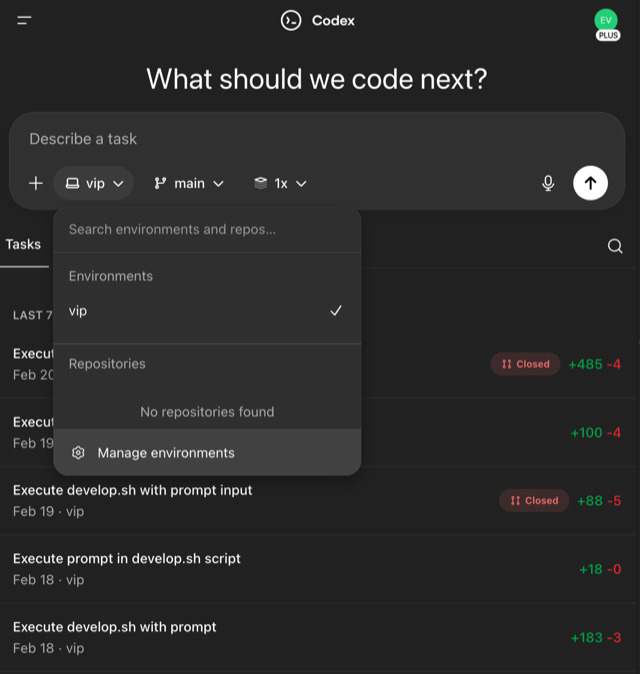640x674 pixels.
Task: Submit task with up-arrow send button
Action: click(590, 183)
